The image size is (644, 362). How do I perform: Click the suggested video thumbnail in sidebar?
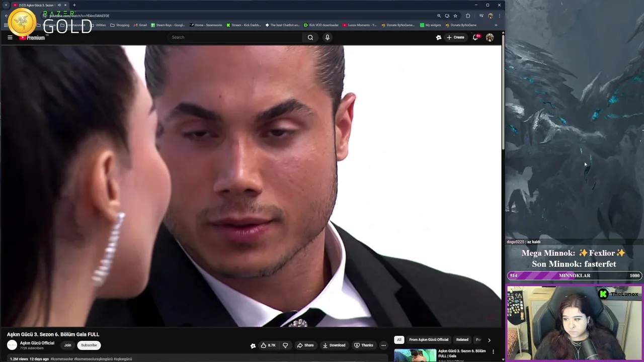tap(415, 355)
